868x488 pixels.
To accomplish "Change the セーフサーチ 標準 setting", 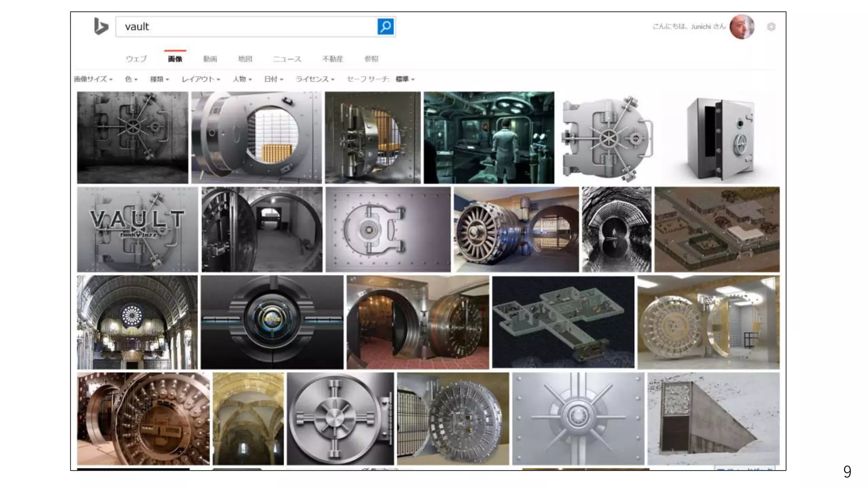I will click(405, 79).
